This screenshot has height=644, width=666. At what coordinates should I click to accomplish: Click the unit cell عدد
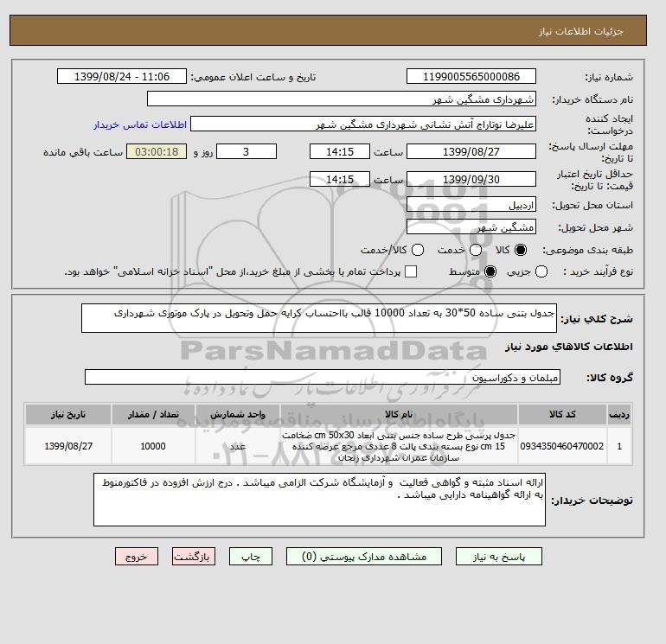[238, 446]
